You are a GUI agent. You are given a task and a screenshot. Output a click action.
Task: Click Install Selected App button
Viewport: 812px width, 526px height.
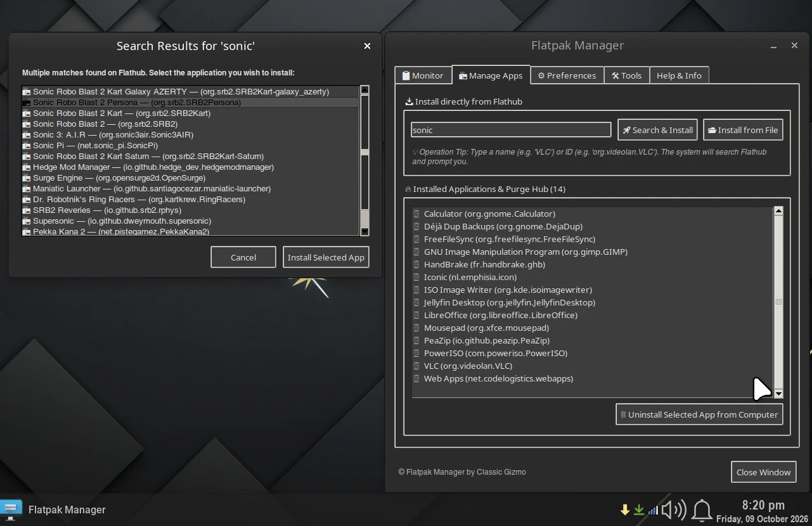(326, 257)
